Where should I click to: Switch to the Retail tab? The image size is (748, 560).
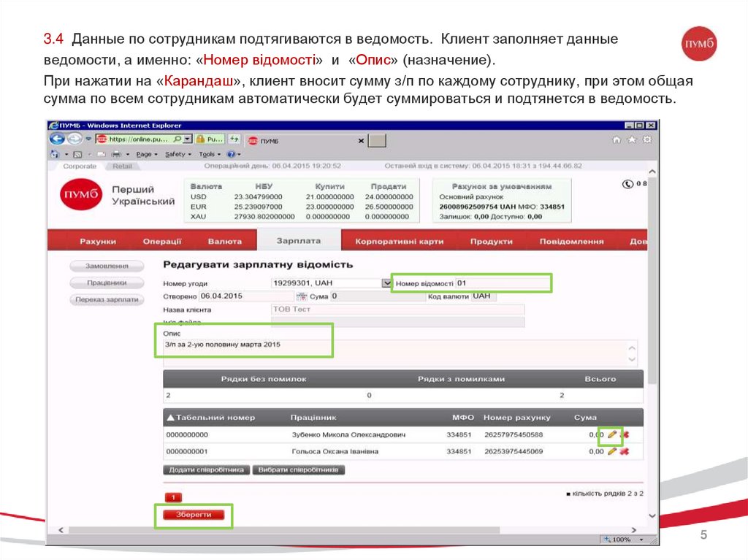coord(121,166)
